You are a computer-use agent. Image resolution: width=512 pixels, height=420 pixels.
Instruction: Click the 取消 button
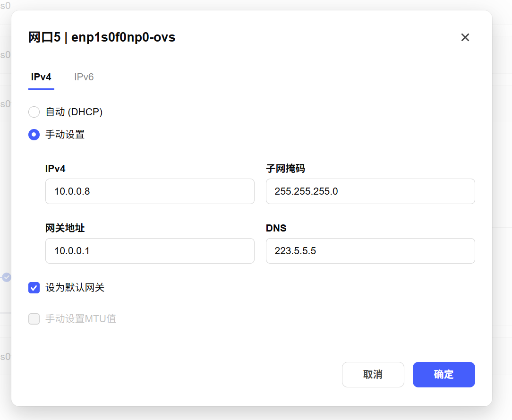tap(373, 375)
